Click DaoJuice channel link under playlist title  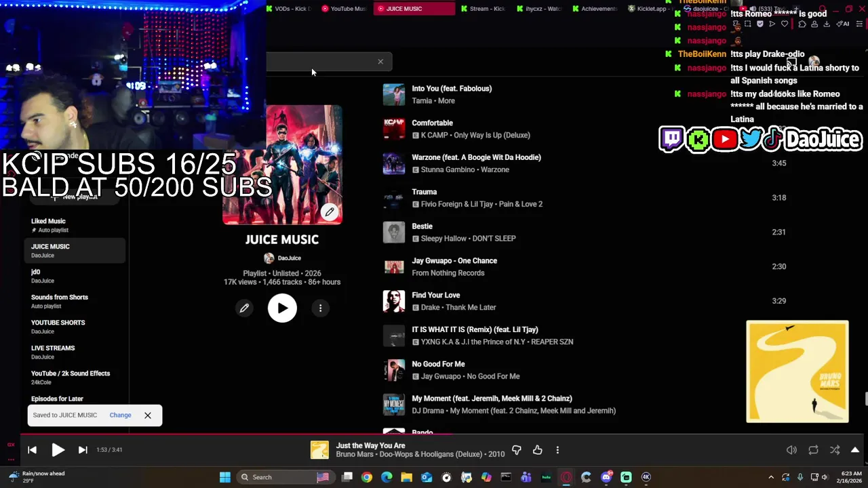289,258
